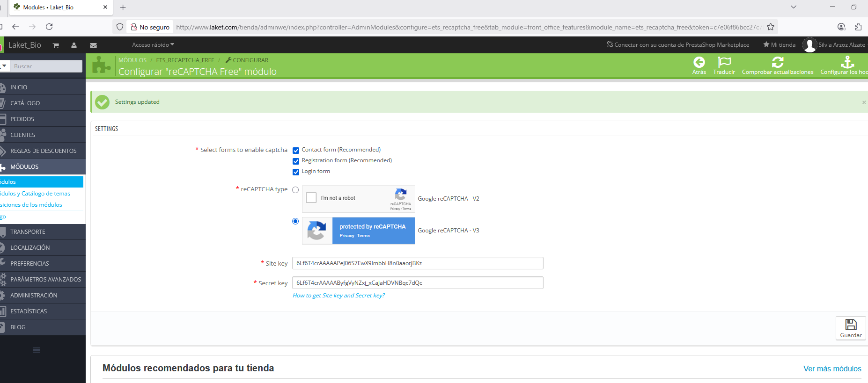Open ADMINISTRACIÓN in the sidebar
Screen dimensions: 868x383
(x=43, y=296)
